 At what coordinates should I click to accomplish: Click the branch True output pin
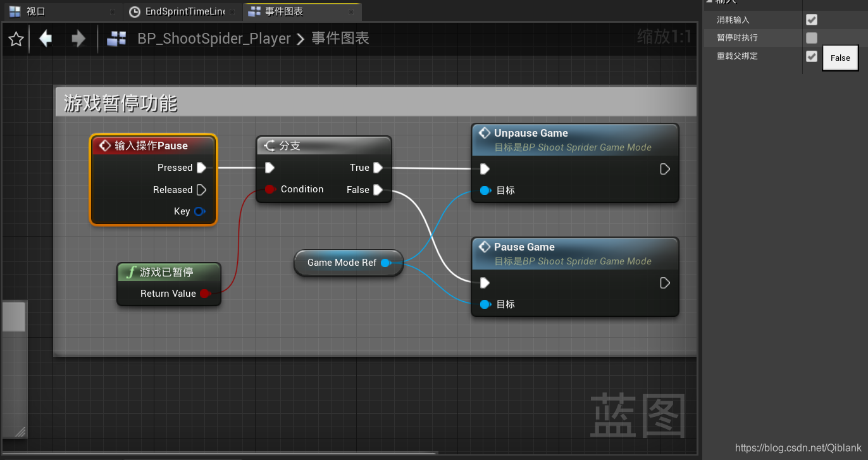(378, 168)
